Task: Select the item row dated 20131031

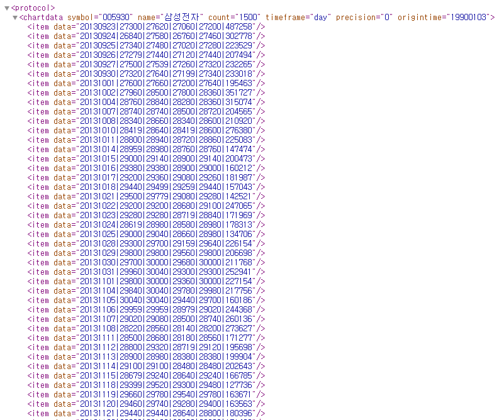Action: point(146,272)
